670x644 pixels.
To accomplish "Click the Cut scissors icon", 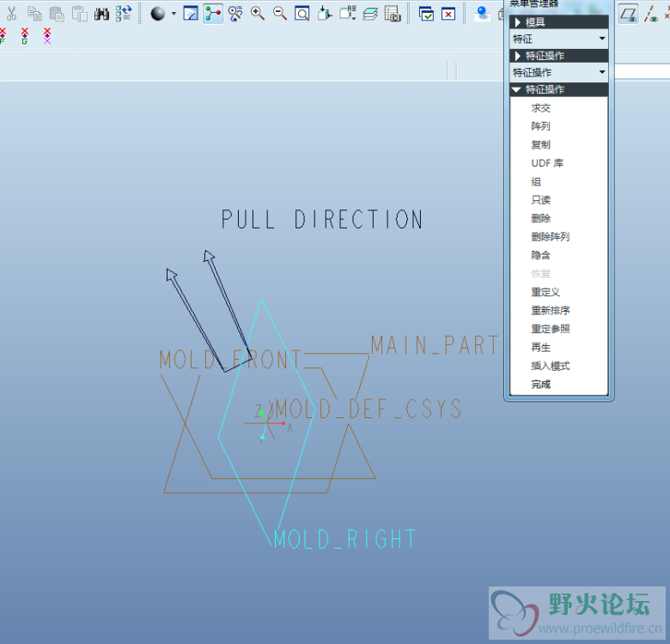I will point(11,14).
